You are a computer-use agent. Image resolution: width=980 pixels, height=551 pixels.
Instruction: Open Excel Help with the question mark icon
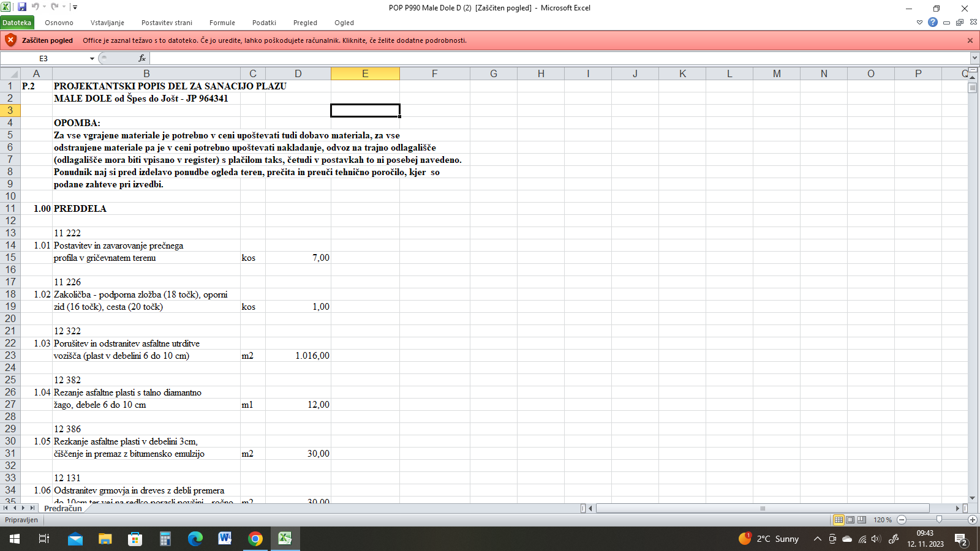[932, 23]
